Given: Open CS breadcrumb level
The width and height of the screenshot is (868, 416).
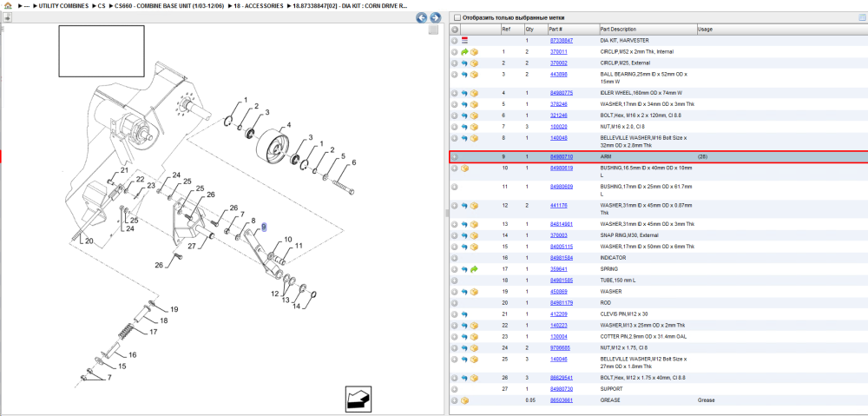Looking at the screenshot, I should [102, 5].
